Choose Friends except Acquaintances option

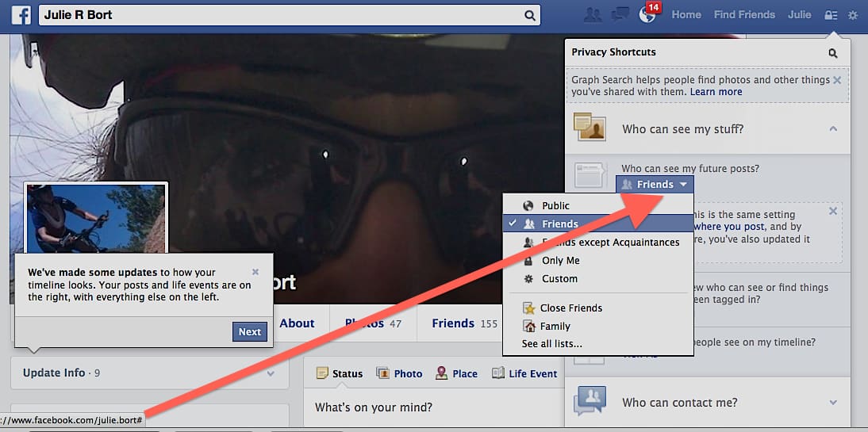598,243
